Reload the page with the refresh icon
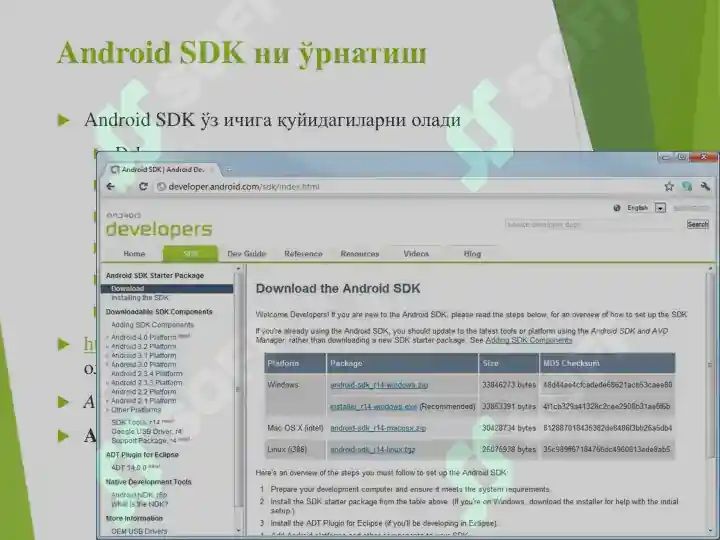The image size is (720, 540). 143,186
